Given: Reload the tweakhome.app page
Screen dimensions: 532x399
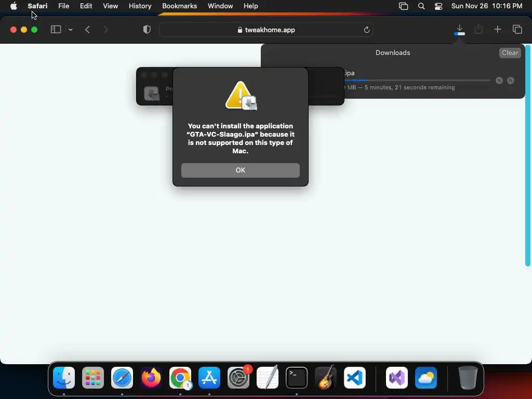Looking at the screenshot, I should (366, 30).
